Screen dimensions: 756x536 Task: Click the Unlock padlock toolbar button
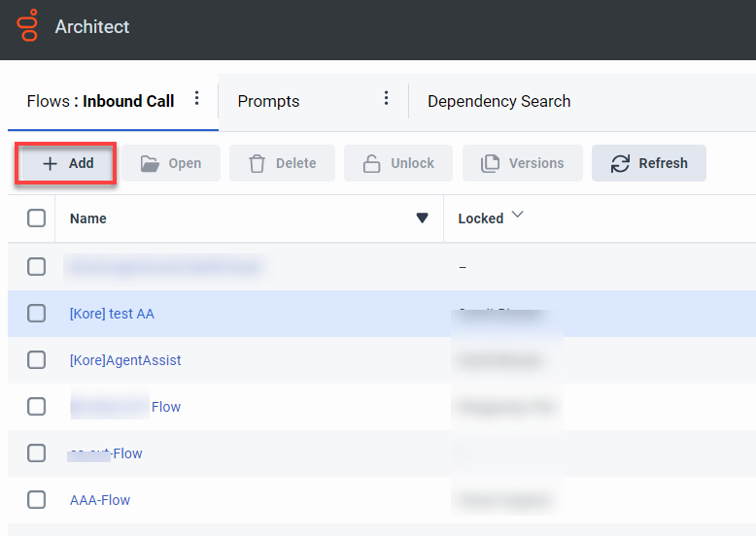point(398,163)
